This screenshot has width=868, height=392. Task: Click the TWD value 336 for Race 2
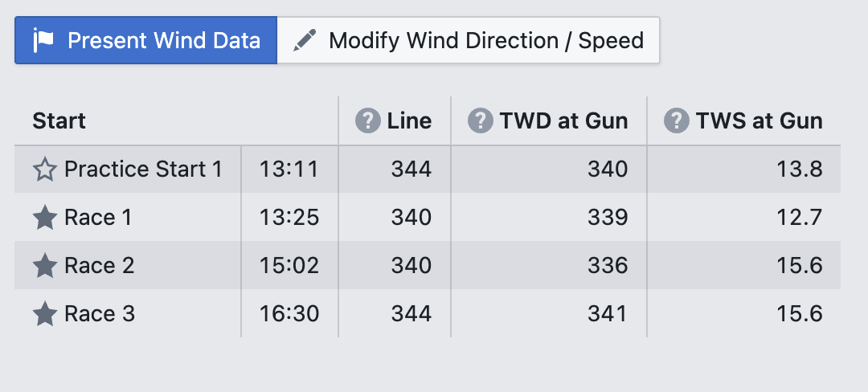click(608, 265)
